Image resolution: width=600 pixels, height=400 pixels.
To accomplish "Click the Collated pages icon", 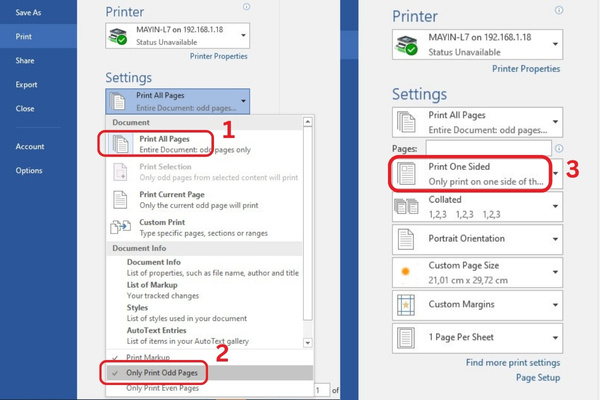I will [408, 206].
